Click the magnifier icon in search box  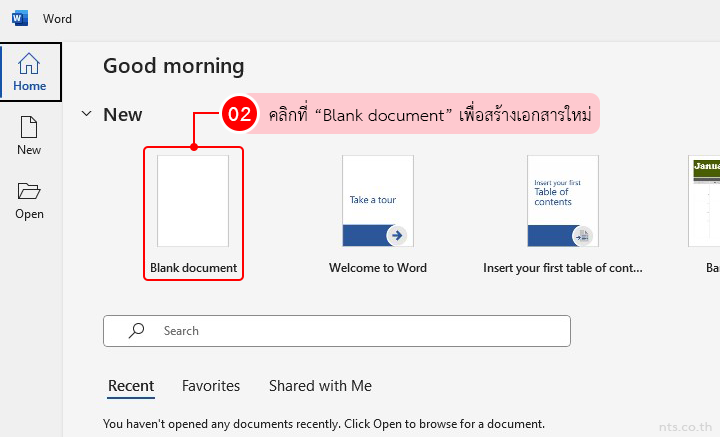coord(137,330)
